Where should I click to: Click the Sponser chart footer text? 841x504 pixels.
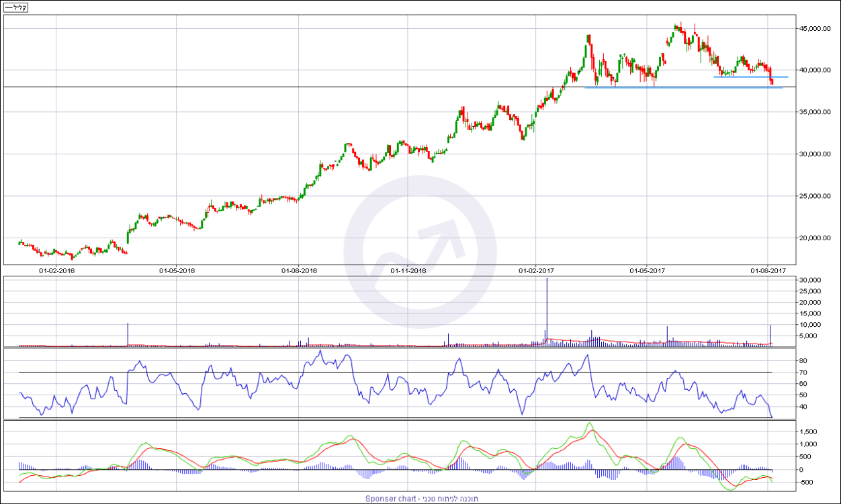[x=426, y=499]
